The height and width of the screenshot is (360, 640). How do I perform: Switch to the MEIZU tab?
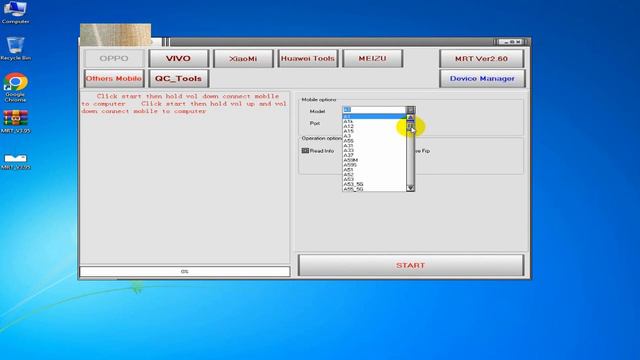(372, 58)
